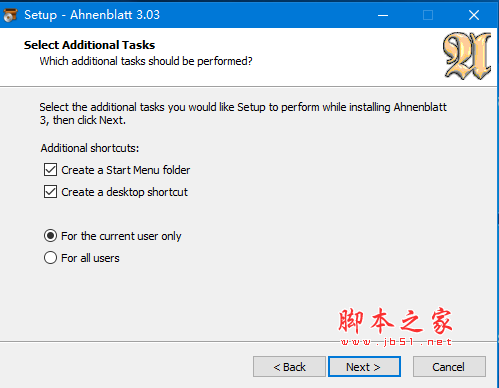Viewport: 499px width, 388px height.
Task: Click the www.jb51.net watermark link
Action: tap(396, 342)
